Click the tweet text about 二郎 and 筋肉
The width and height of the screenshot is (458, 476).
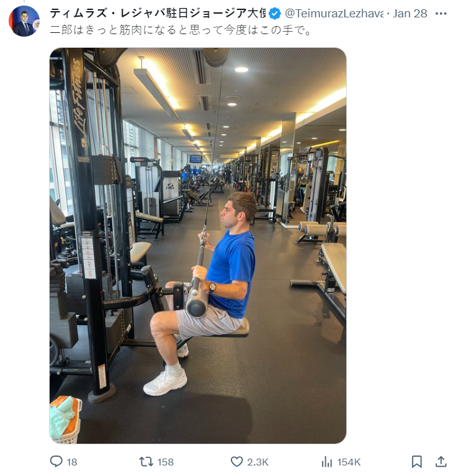point(181,30)
